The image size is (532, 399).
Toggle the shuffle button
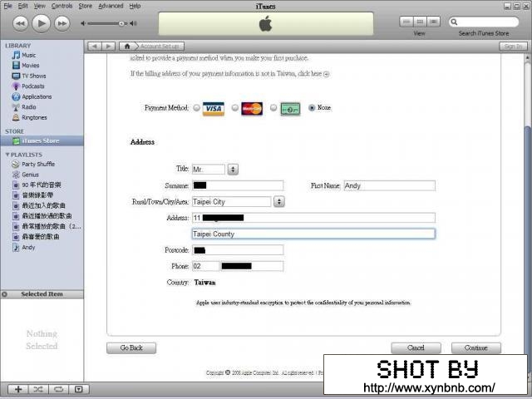(38, 389)
